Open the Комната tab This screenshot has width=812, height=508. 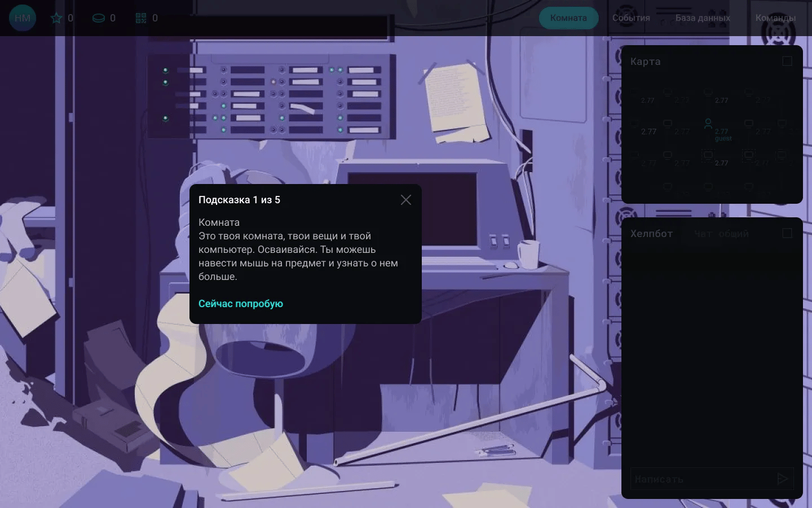click(x=568, y=18)
